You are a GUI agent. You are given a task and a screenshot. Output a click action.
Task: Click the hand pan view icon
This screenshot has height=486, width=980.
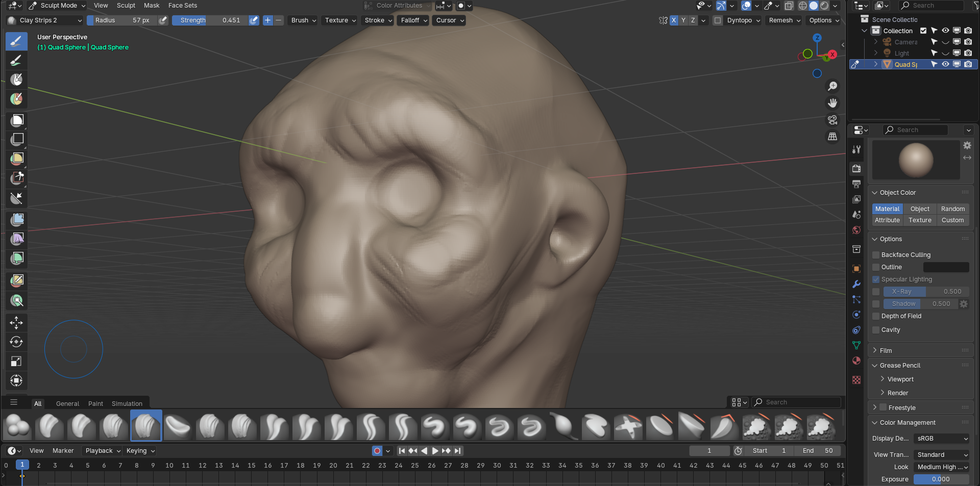coord(832,103)
